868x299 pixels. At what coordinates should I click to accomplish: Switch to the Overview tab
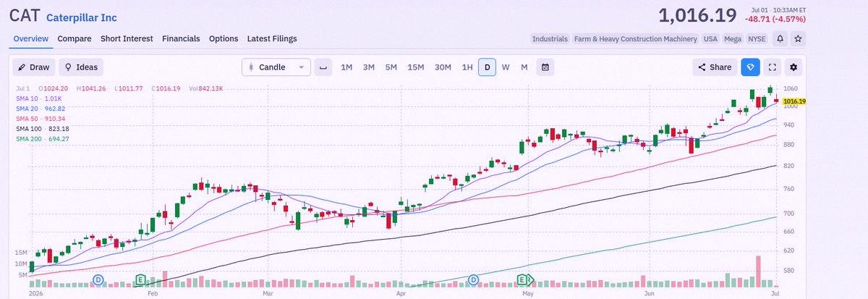(30, 38)
